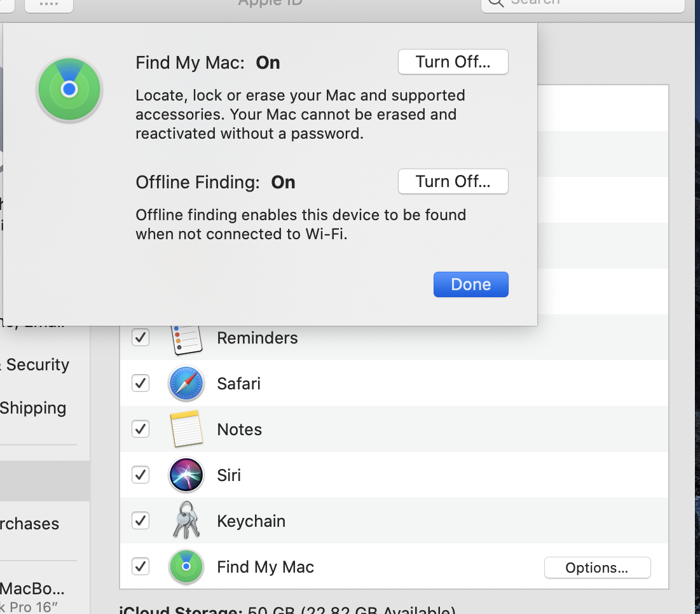
Task: Click the Find My Mac radar icon in list
Action: (x=186, y=567)
